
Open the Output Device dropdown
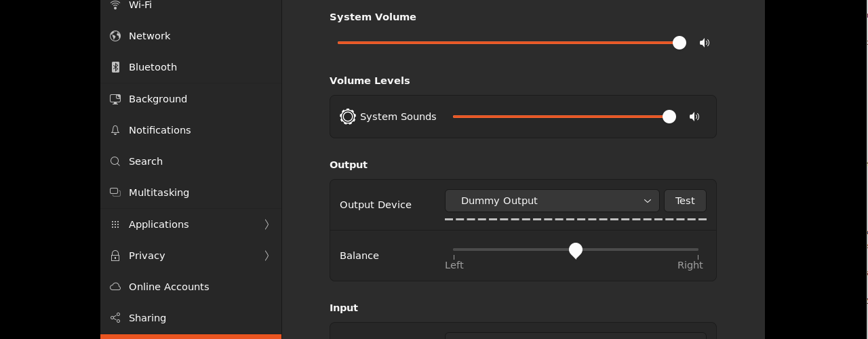point(552,201)
